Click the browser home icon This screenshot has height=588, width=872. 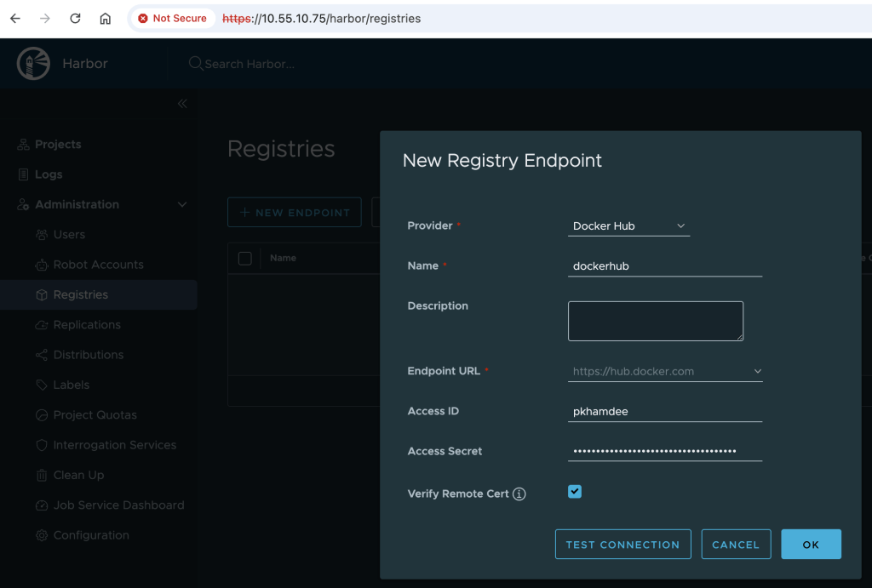(105, 18)
